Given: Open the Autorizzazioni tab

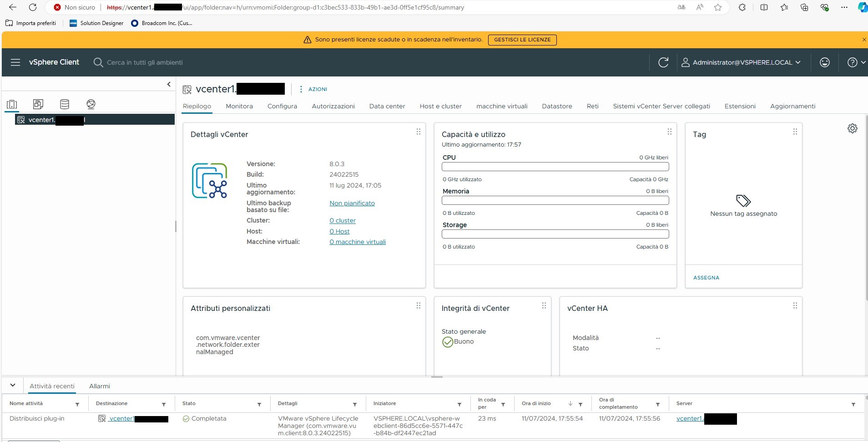Looking at the screenshot, I should coord(333,106).
